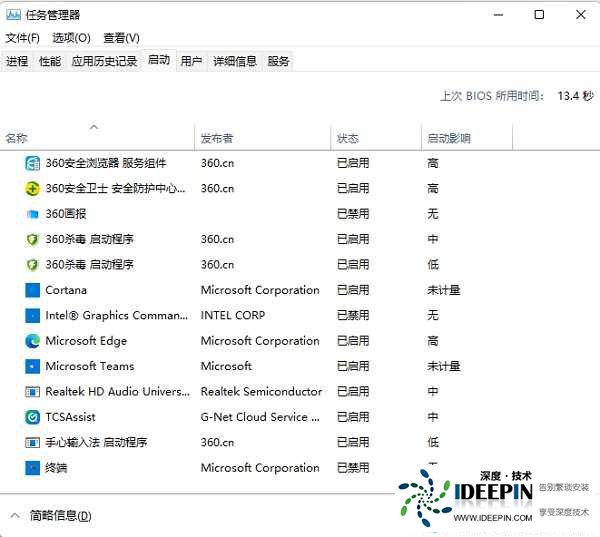Screen dimensions: 600x537
Task: Click the Microsoft Teams icon
Action: pos(32,366)
